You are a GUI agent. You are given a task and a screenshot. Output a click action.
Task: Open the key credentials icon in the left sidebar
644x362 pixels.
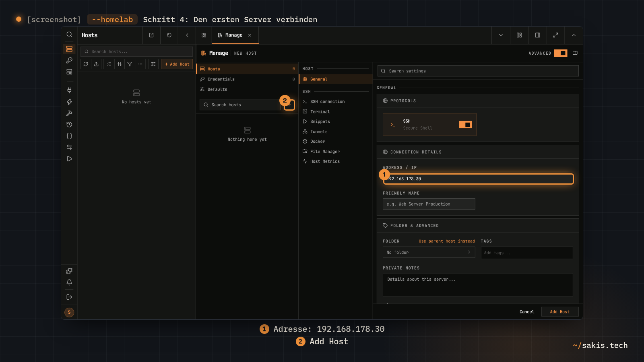pos(69,60)
